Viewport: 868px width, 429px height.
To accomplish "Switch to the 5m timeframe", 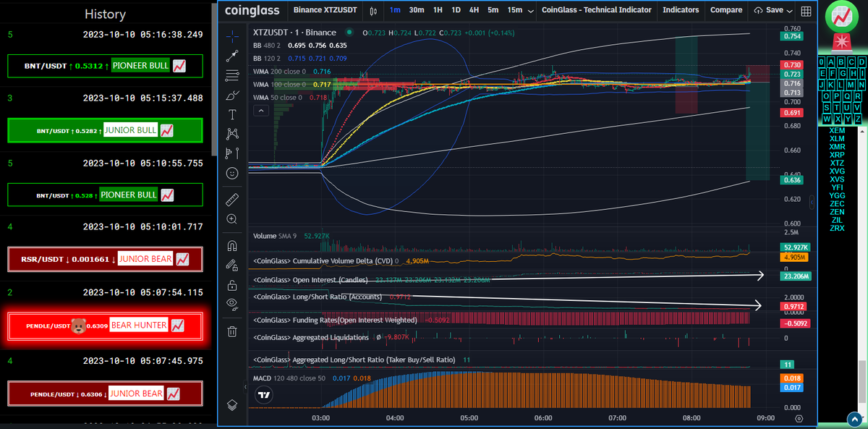I will pyautogui.click(x=493, y=10).
